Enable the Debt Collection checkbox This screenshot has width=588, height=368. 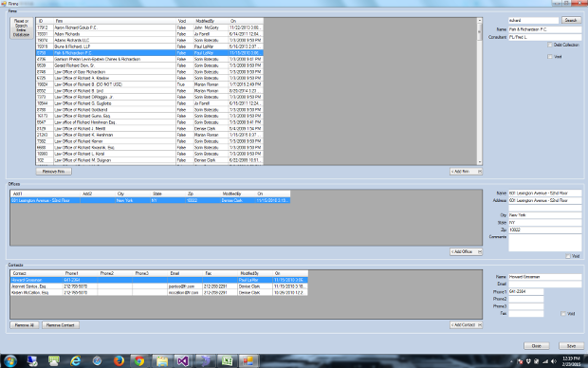pyautogui.click(x=550, y=45)
